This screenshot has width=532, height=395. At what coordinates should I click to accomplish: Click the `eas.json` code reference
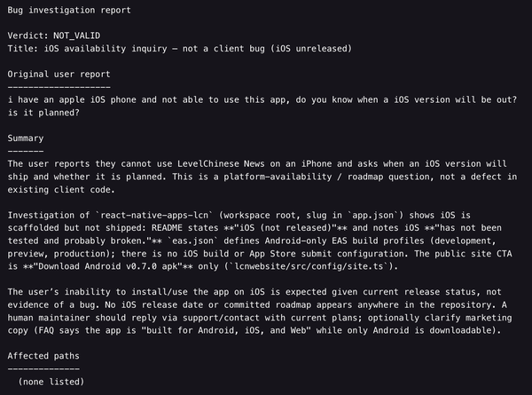193,241
